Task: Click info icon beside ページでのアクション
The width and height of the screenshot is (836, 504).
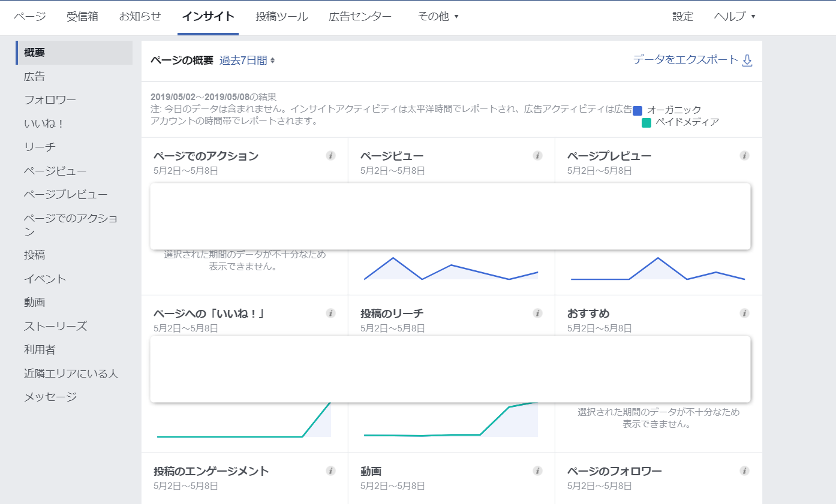Action: (330, 156)
